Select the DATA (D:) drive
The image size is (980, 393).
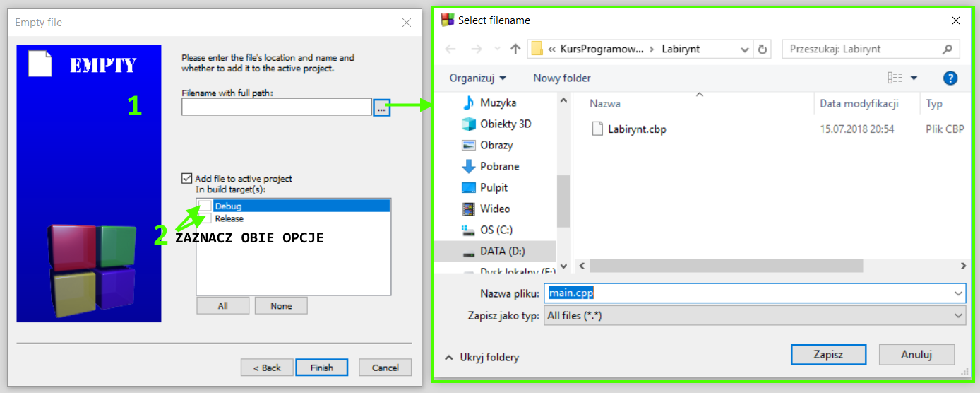(x=502, y=252)
